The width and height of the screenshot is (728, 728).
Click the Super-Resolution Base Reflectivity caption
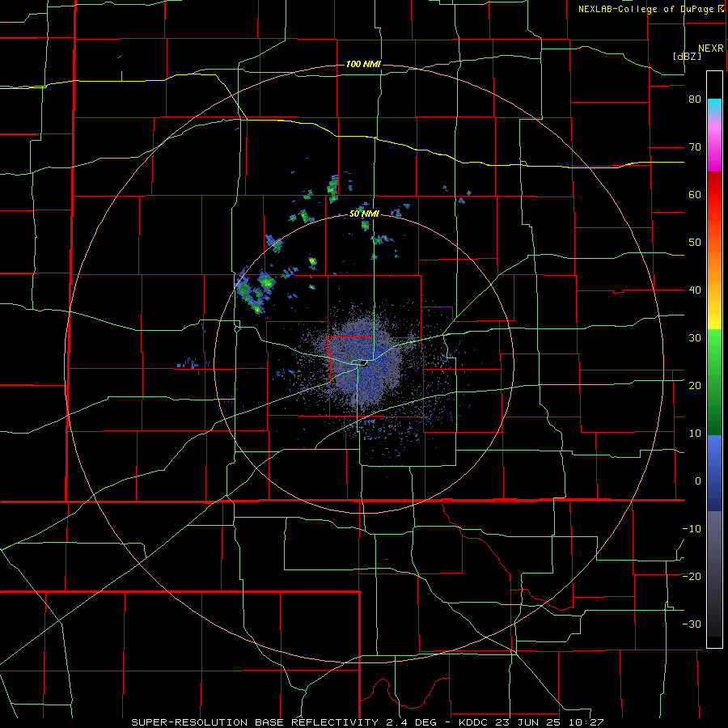tap(367, 722)
